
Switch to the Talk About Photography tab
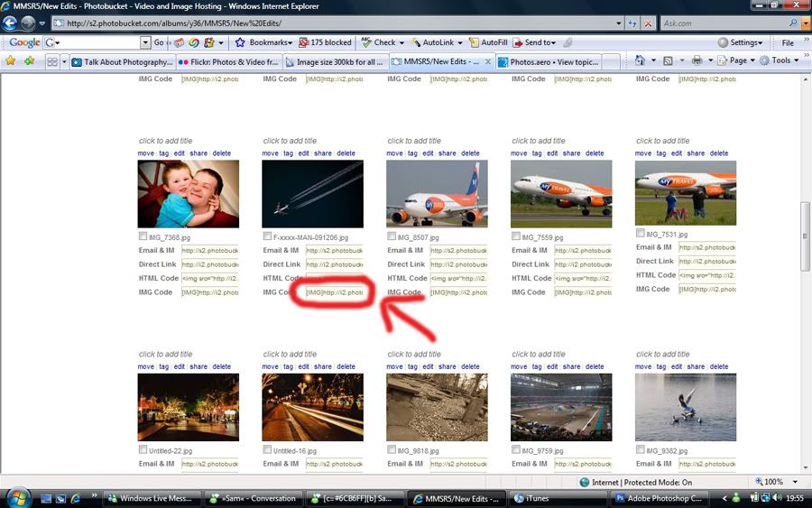pyautogui.click(x=123, y=61)
